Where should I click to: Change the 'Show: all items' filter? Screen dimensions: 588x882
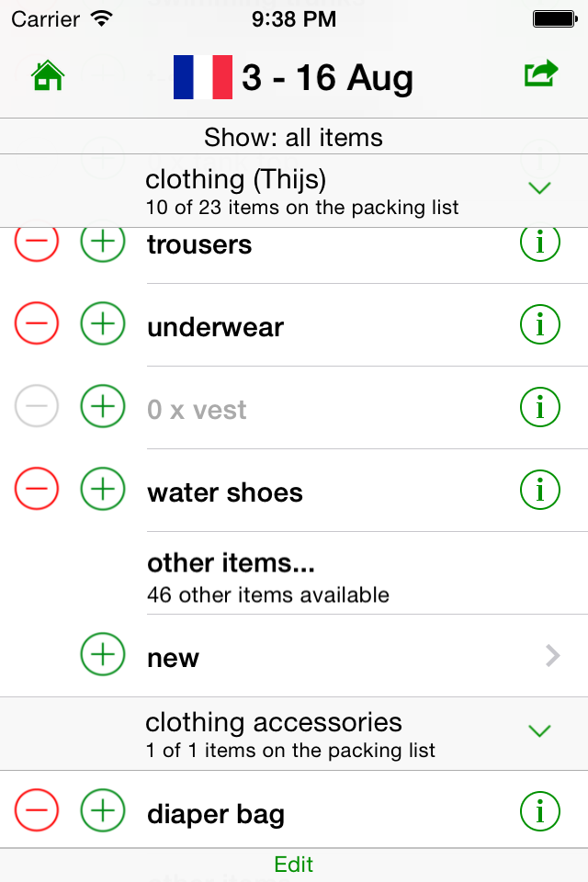click(x=294, y=137)
